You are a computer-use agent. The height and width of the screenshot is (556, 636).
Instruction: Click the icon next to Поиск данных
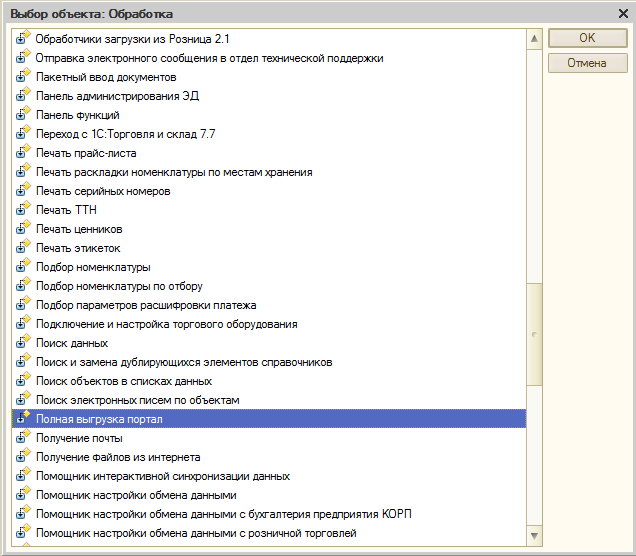tap(24, 343)
